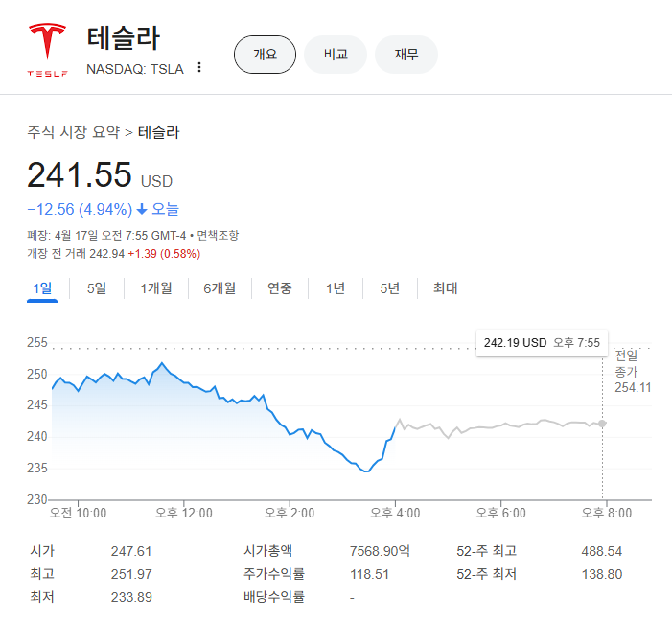This screenshot has height=620, width=672.
Task: Click the 시가총액 value 7568.90억
Action: [380, 551]
